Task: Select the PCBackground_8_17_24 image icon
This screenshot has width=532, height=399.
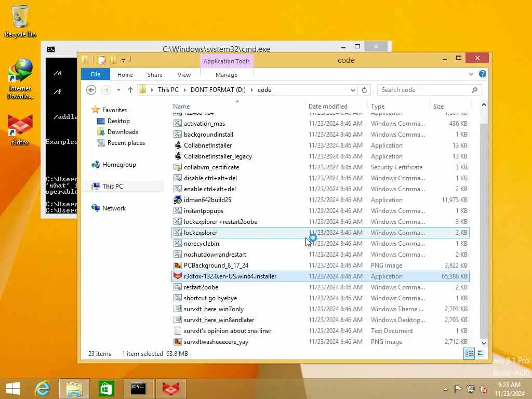Action: click(x=178, y=265)
